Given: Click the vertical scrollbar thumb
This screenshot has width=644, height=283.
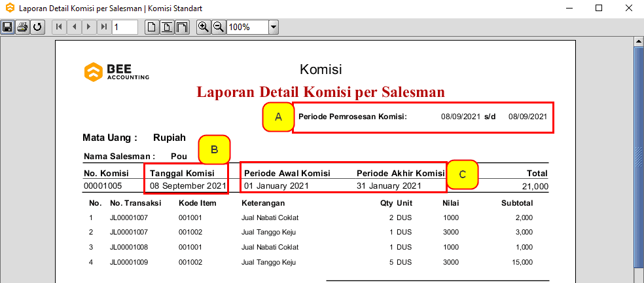Looking at the screenshot, I should [638, 157].
